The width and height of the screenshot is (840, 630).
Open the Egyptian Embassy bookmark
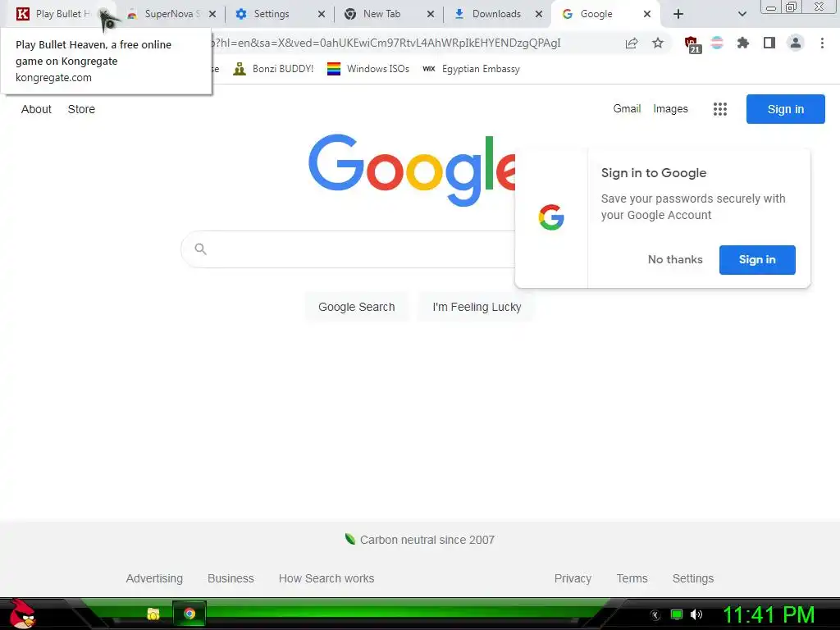pos(471,69)
